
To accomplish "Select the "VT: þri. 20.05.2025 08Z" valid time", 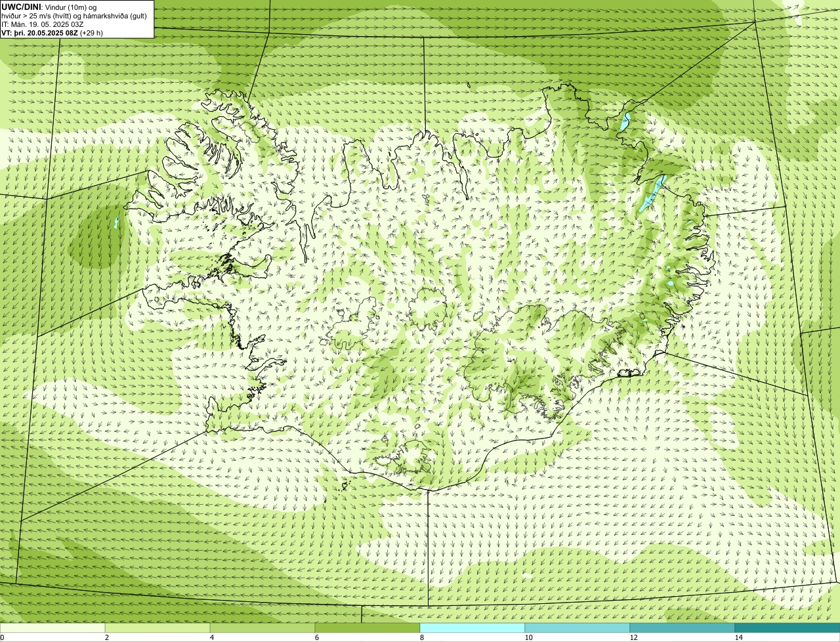I will [39, 33].
